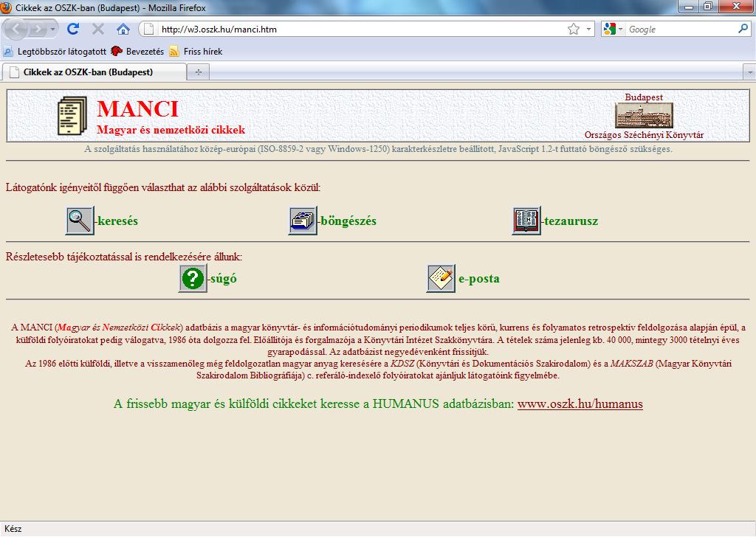Open the böngészés card file icon
The image size is (756, 537).
(303, 221)
